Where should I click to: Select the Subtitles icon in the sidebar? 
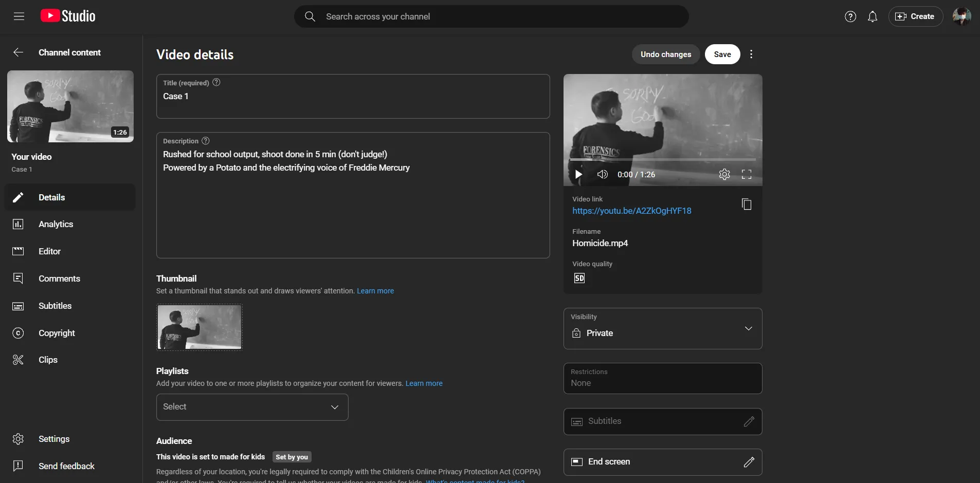tap(18, 306)
